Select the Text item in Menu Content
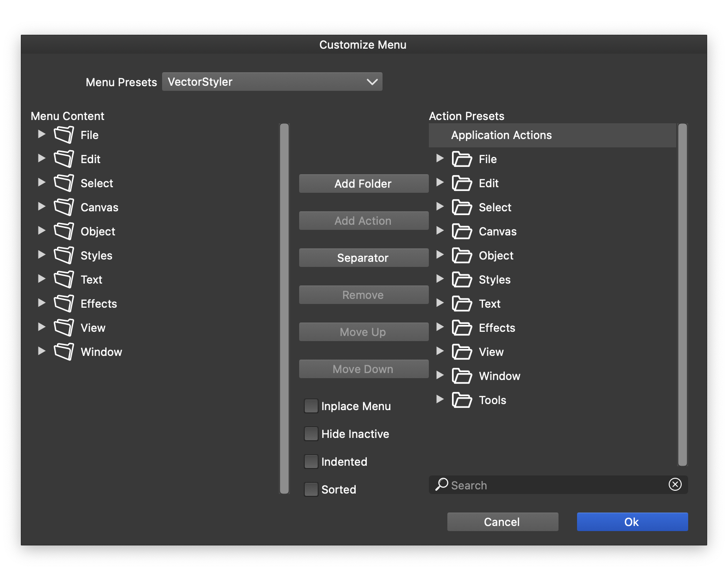This screenshot has width=728, height=570. pyautogui.click(x=91, y=279)
